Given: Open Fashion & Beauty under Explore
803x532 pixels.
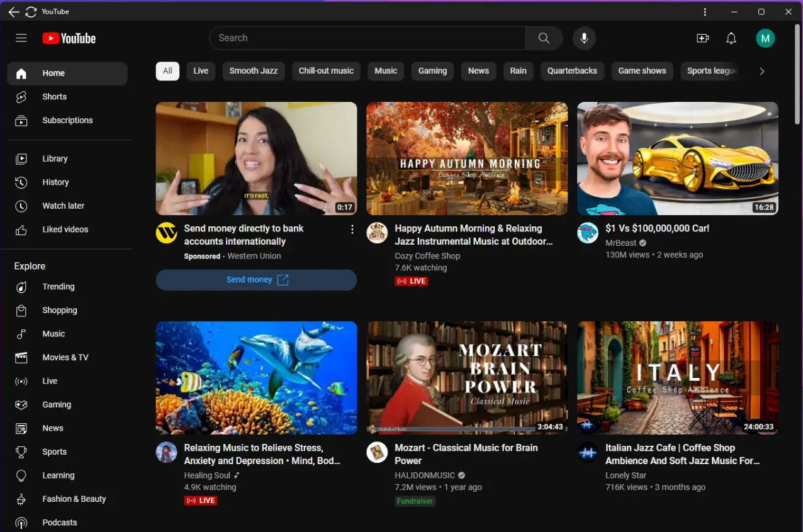Looking at the screenshot, I should pyautogui.click(x=67, y=499).
